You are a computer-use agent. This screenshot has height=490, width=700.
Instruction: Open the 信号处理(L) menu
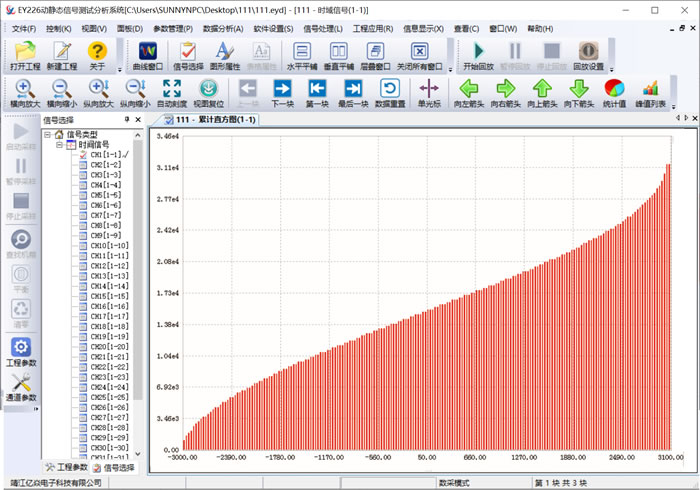coord(323,29)
